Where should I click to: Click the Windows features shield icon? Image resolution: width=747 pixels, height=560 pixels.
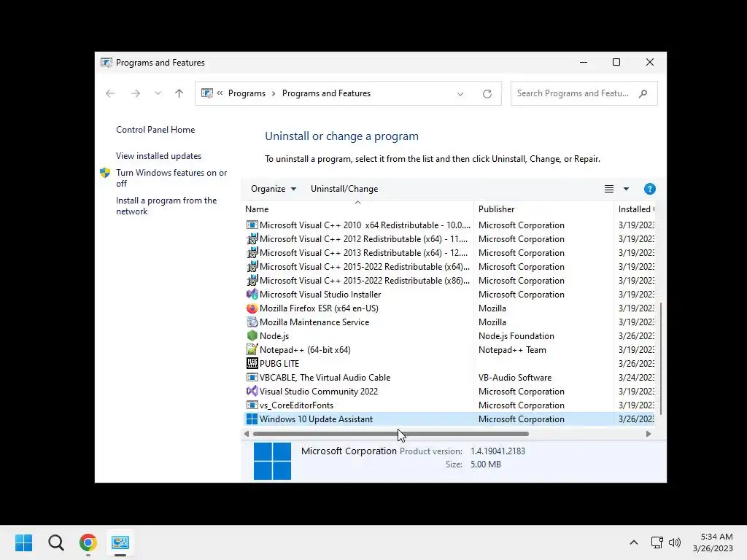pos(105,173)
